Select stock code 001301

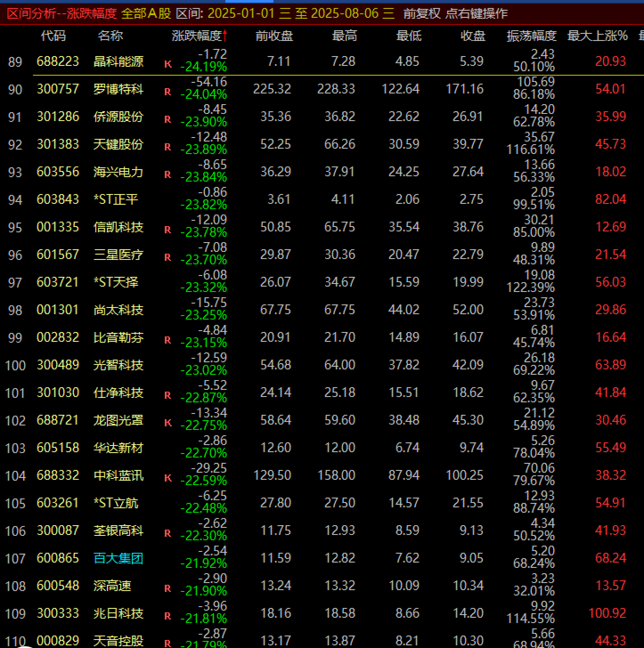pos(58,309)
